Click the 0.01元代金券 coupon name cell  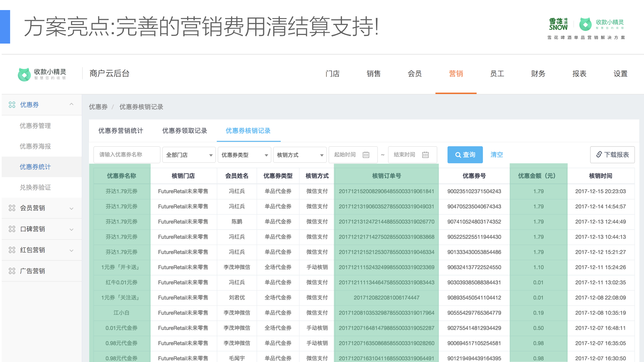(x=121, y=328)
